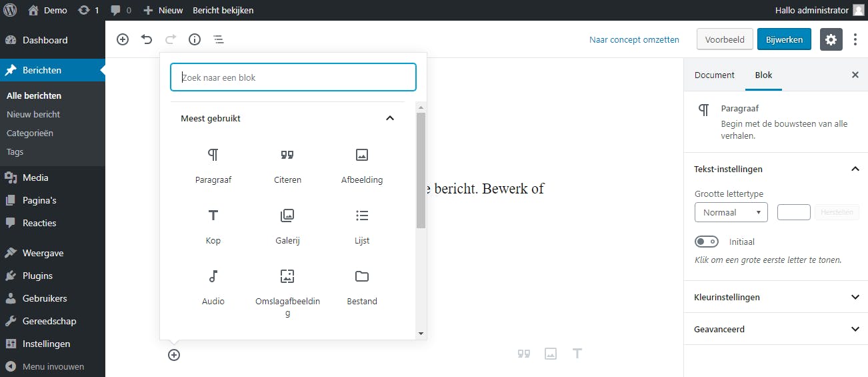This screenshot has width=868, height=377.
Task: Toggle the settings gear sidebar button
Action: (x=831, y=39)
